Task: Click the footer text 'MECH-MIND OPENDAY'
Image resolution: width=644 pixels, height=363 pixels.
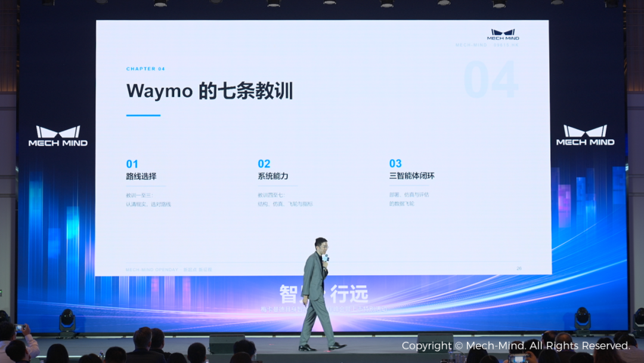Action: click(152, 270)
